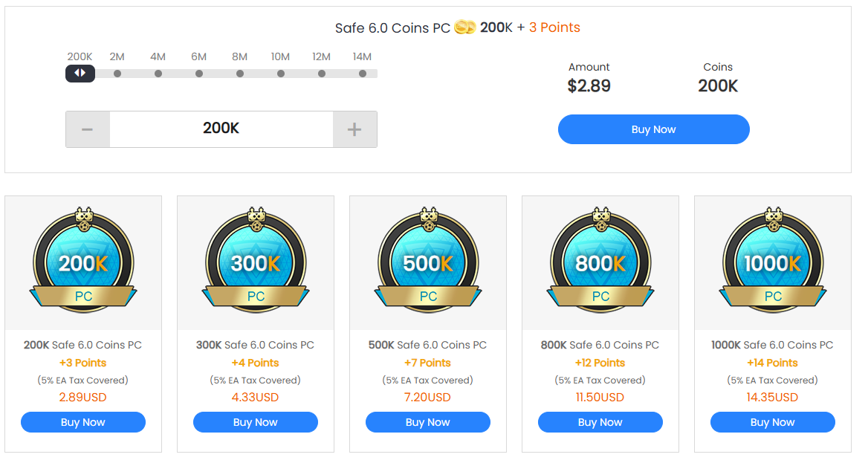The width and height of the screenshot is (868, 463).
Task: Buy Now the 300K coins package
Action: coord(256,422)
